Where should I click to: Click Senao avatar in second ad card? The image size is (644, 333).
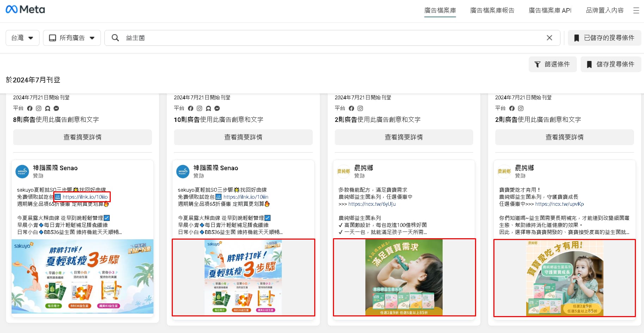pos(183,172)
